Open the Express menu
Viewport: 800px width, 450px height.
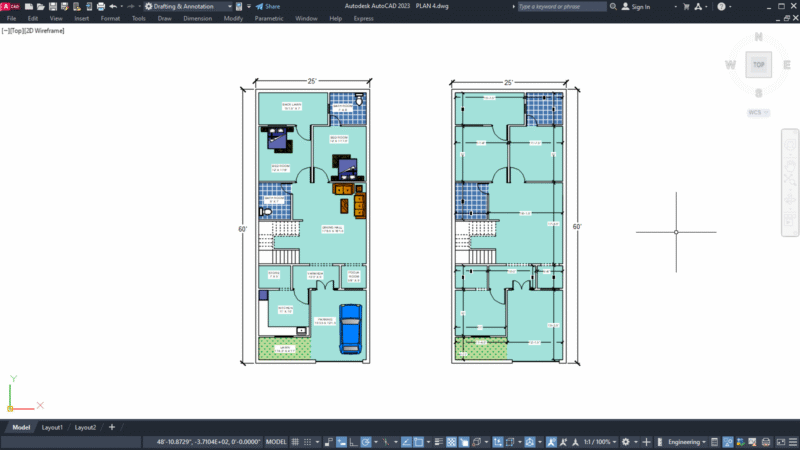pyautogui.click(x=363, y=18)
